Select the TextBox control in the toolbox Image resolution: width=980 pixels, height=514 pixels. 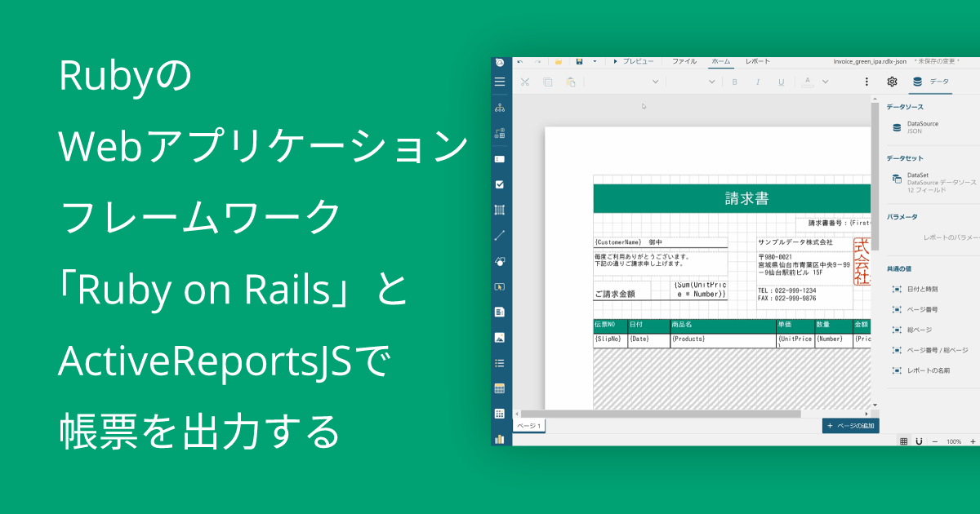click(500, 159)
